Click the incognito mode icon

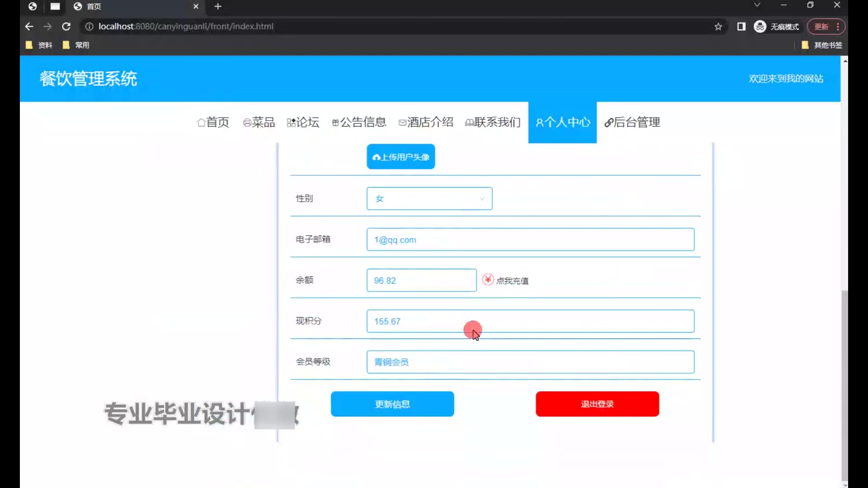click(x=760, y=27)
